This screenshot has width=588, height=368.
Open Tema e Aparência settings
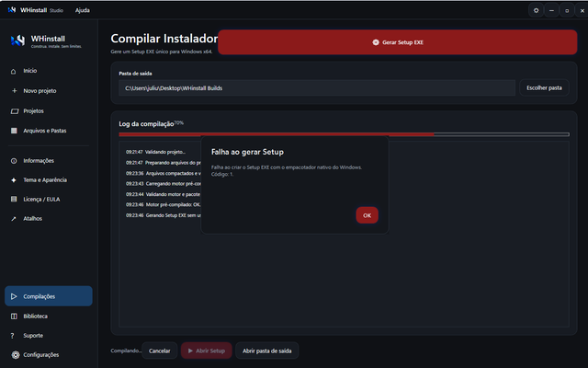(x=48, y=180)
